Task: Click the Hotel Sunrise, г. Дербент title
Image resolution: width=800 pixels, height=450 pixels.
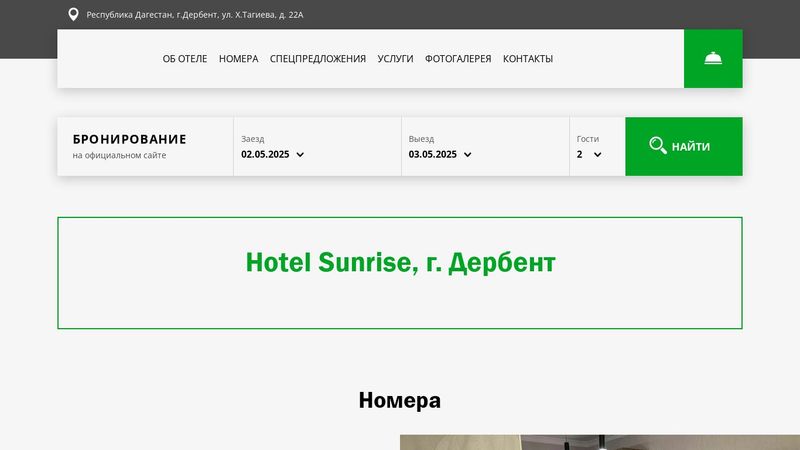Action: pyautogui.click(x=401, y=262)
